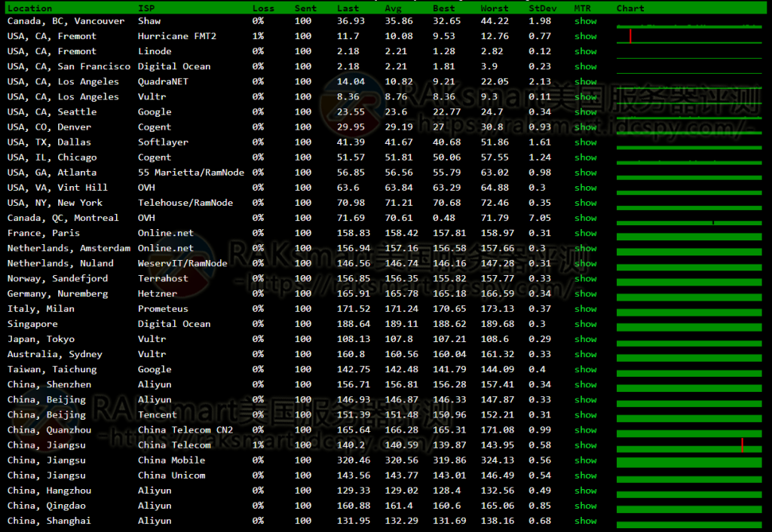Click show for the San Francisco row

coord(585,66)
